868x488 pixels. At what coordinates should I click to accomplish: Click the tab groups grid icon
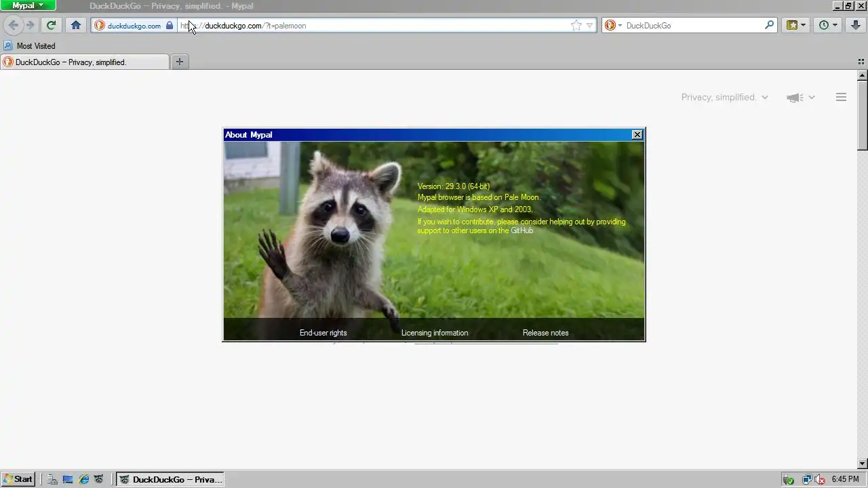click(861, 62)
